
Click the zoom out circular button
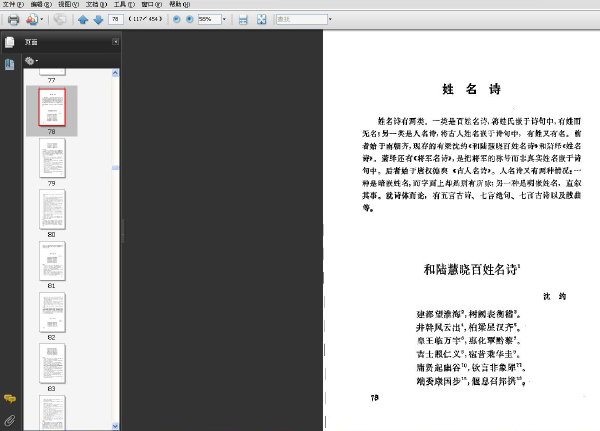(x=176, y=19)
